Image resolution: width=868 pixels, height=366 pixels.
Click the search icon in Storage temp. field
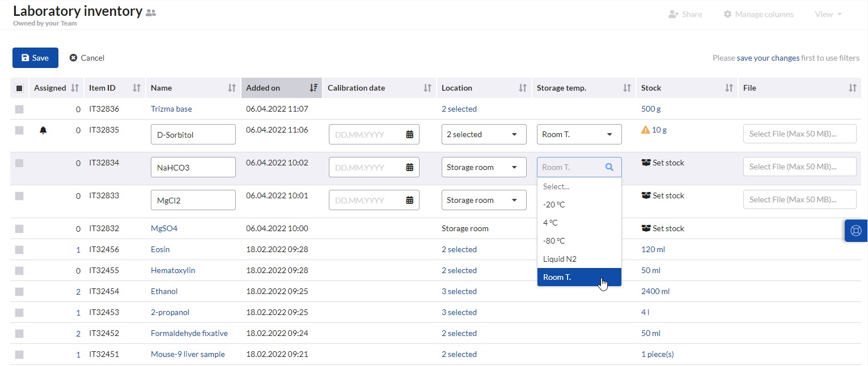[609, 167]
